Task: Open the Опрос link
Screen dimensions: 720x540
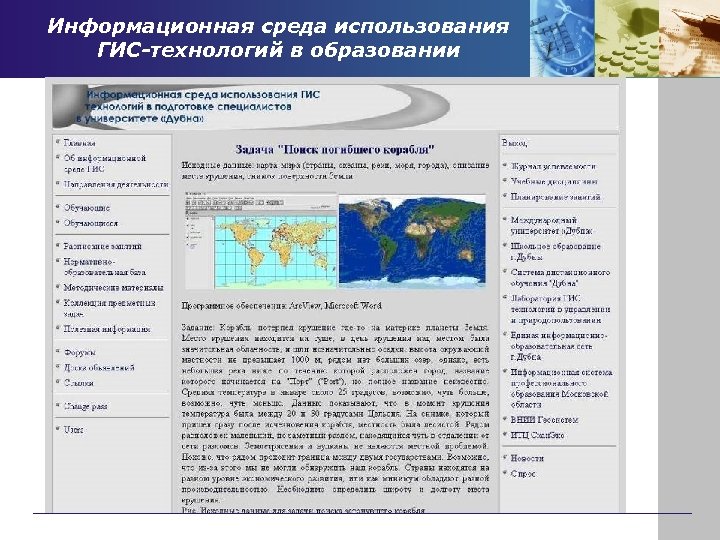Action: (x=523, y=473)
